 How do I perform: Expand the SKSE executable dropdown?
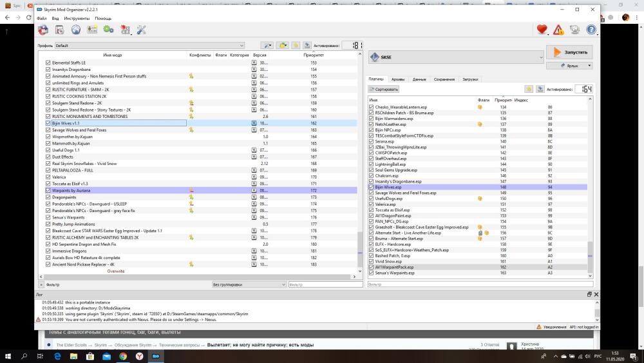[x=457, y=57]
